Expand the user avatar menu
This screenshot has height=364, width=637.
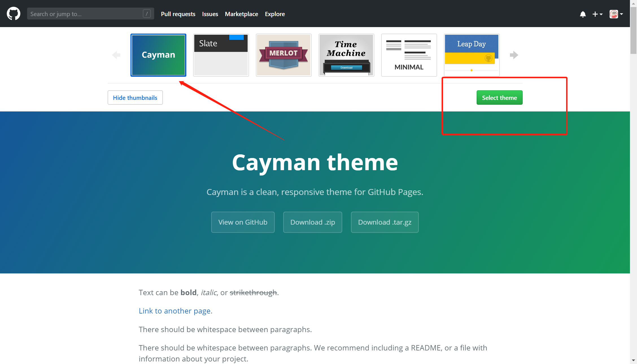616,14
